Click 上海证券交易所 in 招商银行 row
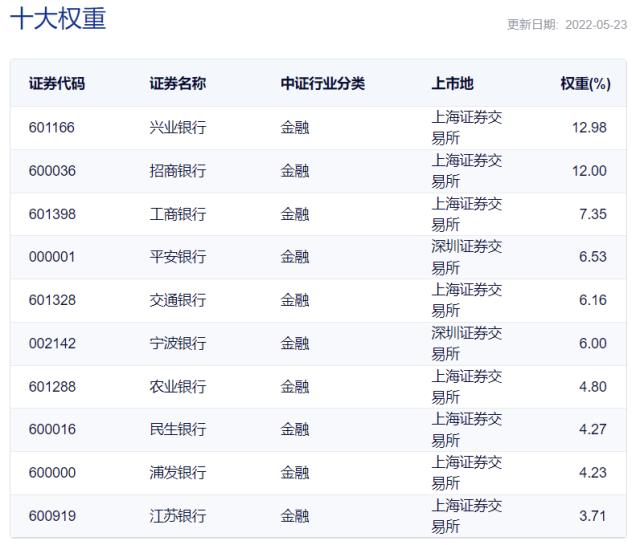Viewport: 640px width, 545px height. click(467, 171)
